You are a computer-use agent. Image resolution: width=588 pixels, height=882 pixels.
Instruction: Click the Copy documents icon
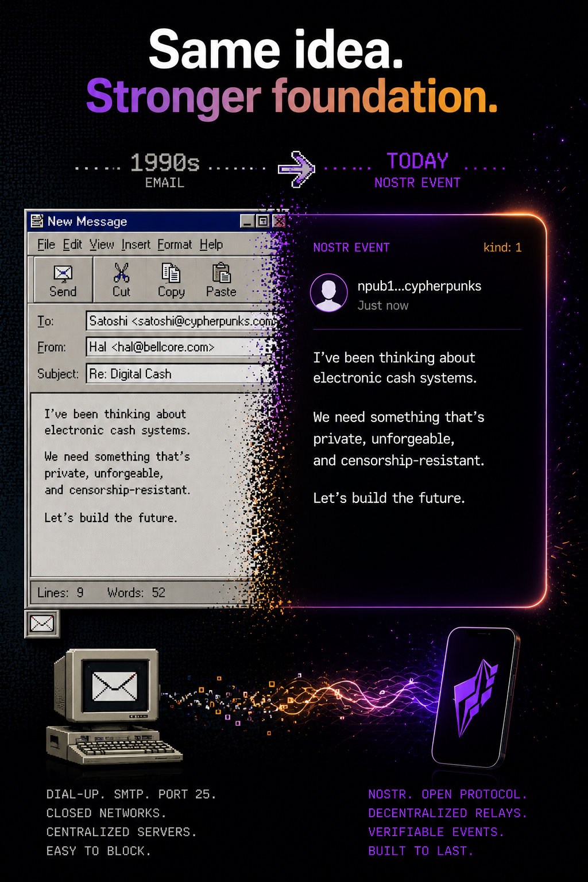pos(171,273)
